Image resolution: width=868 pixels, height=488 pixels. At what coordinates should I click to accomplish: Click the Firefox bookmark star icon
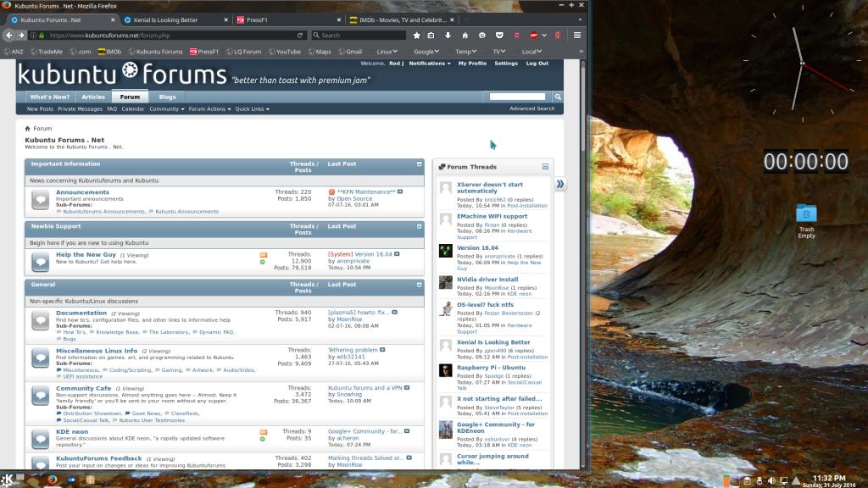point(416,36)
